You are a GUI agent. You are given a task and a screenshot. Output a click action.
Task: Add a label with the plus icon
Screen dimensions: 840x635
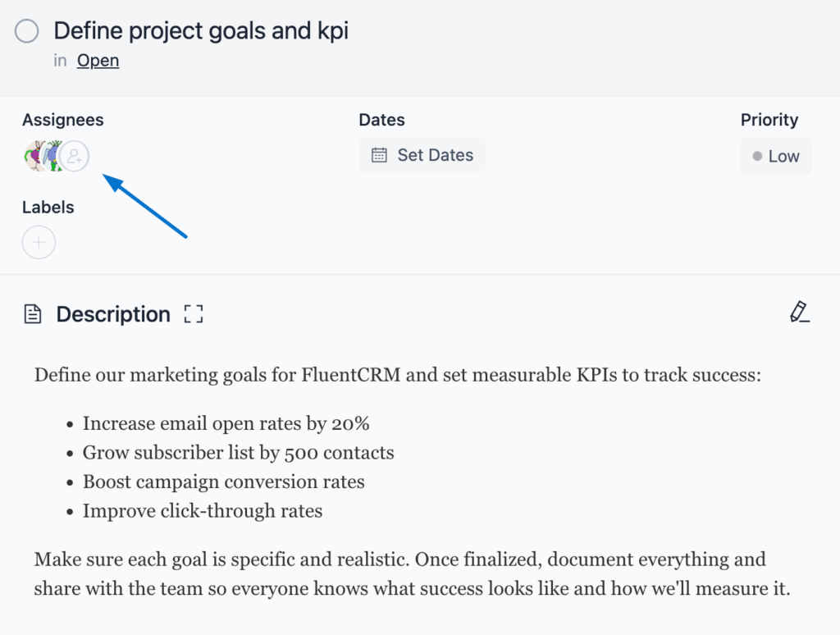39,243
